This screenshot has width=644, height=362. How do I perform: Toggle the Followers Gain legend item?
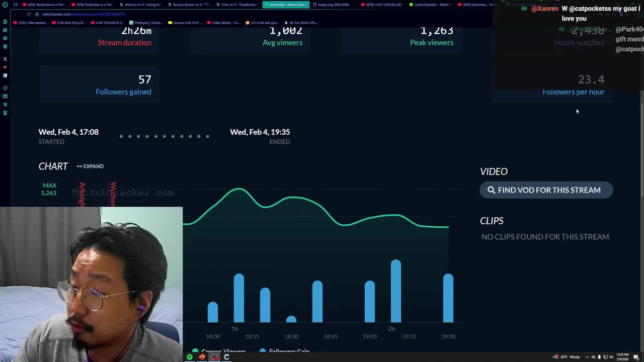click(285, 351)
